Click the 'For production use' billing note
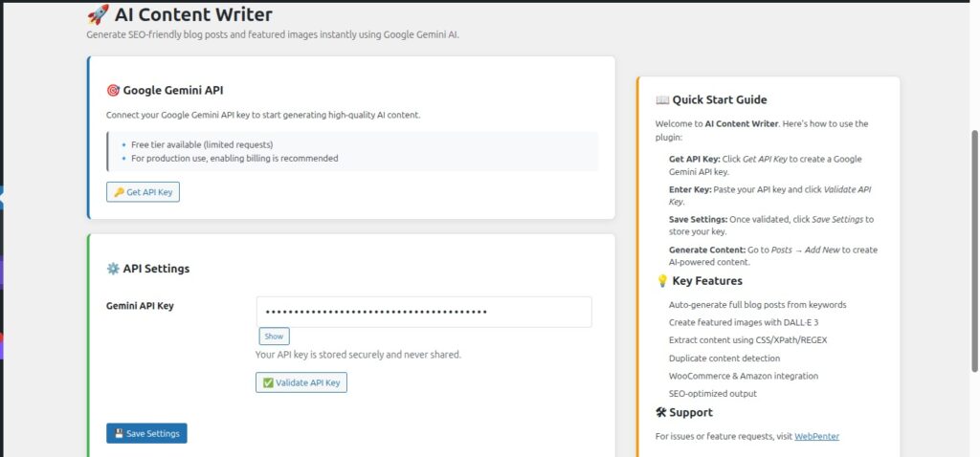The width and height of the screenshot is (980, 457). tap(234, 159)
